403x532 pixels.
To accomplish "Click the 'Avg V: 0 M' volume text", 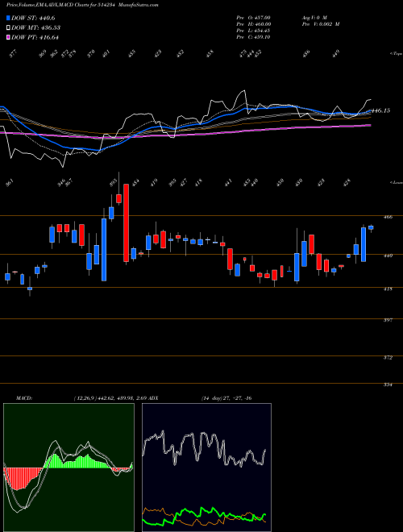I will click(314, 17).
